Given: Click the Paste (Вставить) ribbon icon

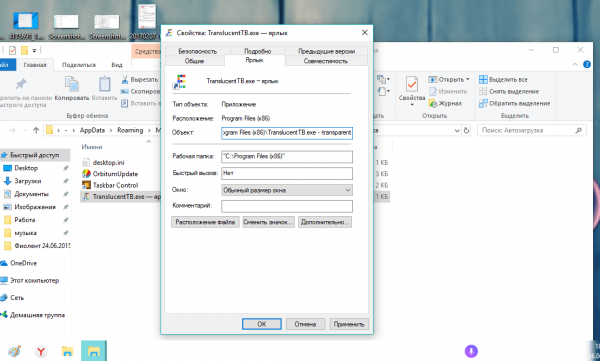Looking at the screenshot, I should pyautogui.click(x=104, y=84).
